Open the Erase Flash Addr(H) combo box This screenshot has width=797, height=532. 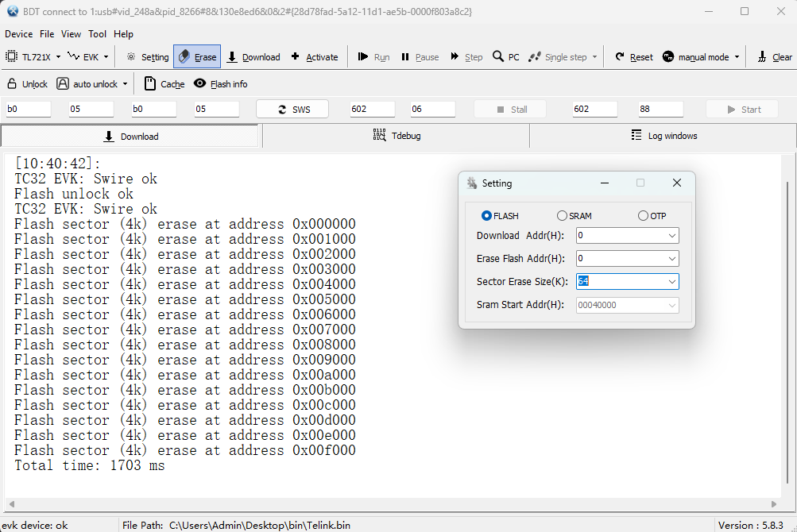tap(627, 259)
